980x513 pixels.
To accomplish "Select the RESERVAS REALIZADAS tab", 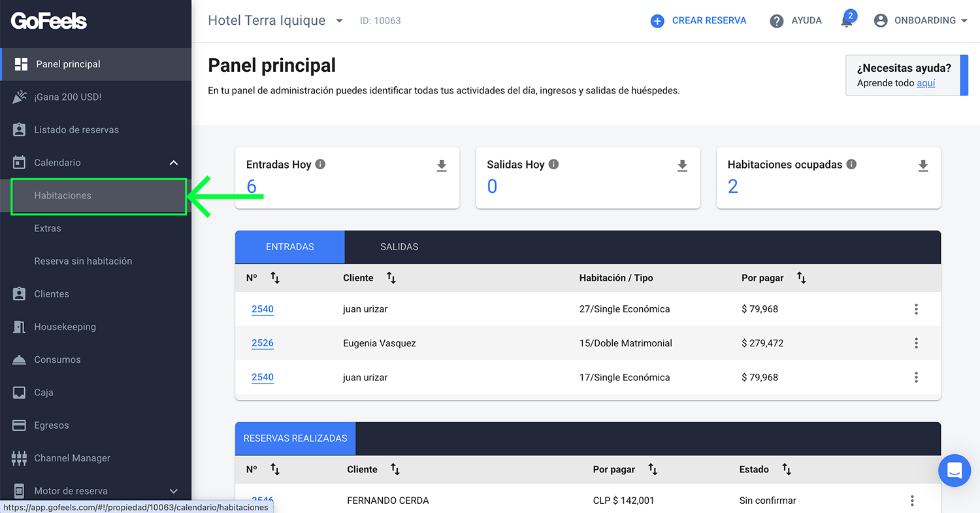I will click(295, 439).
